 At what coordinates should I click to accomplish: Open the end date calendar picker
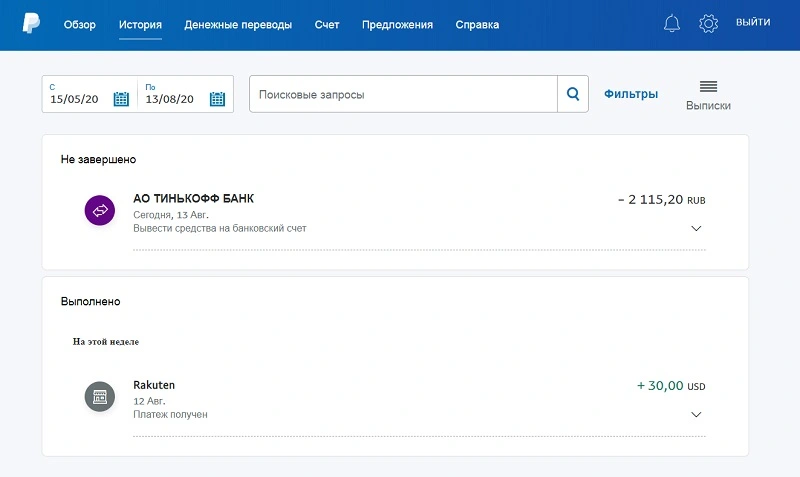coord(217,98)
